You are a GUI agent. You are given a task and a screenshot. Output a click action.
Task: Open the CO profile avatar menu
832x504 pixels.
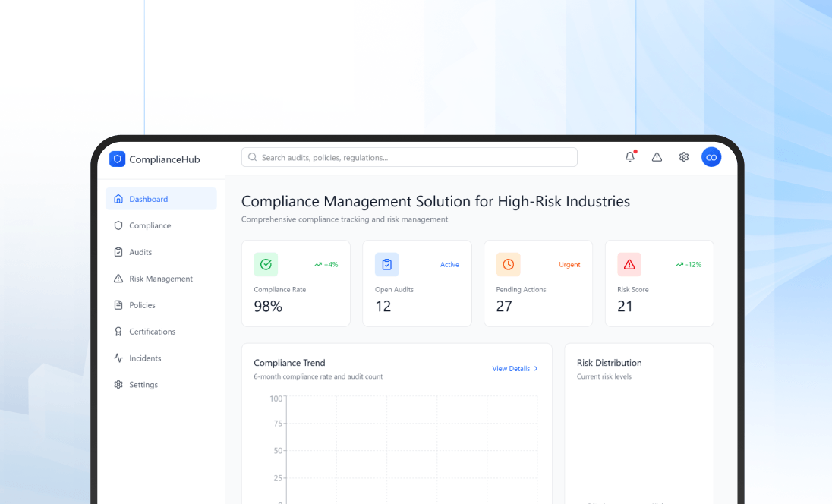(x=711, y=157)
